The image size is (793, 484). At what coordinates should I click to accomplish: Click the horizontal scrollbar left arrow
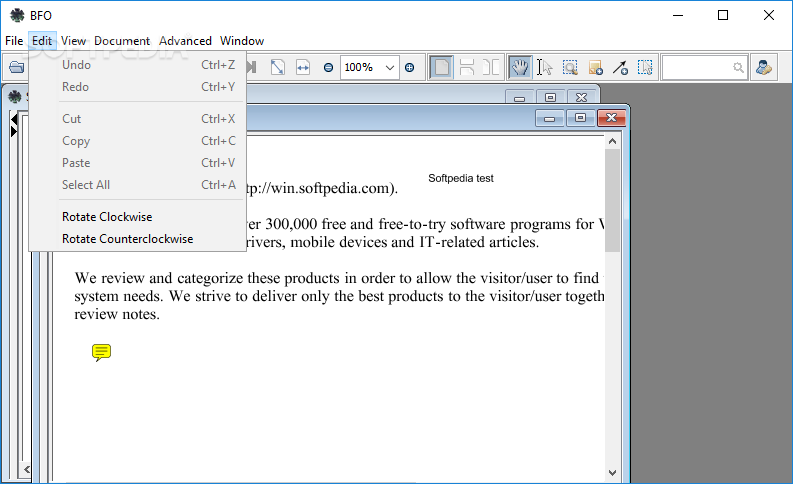(x=27, y=470)
